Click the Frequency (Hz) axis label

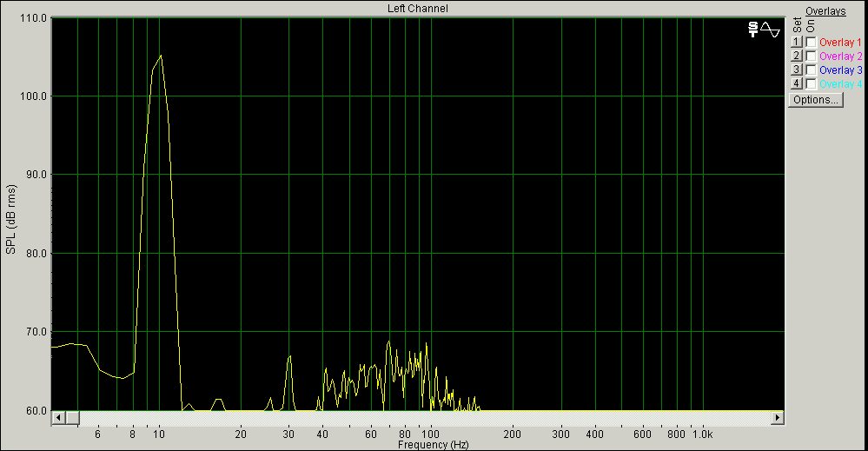pos(433,444)
